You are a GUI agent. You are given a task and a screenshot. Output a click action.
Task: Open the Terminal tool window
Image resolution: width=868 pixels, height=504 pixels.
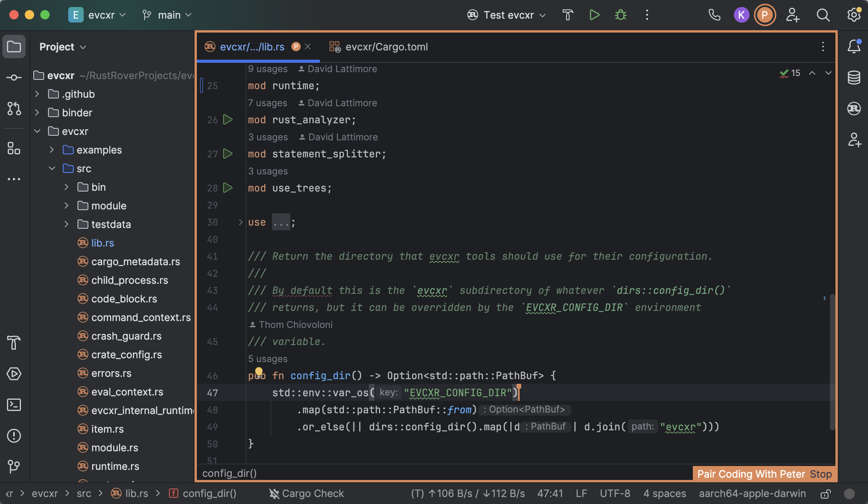(x=14, y=405)
